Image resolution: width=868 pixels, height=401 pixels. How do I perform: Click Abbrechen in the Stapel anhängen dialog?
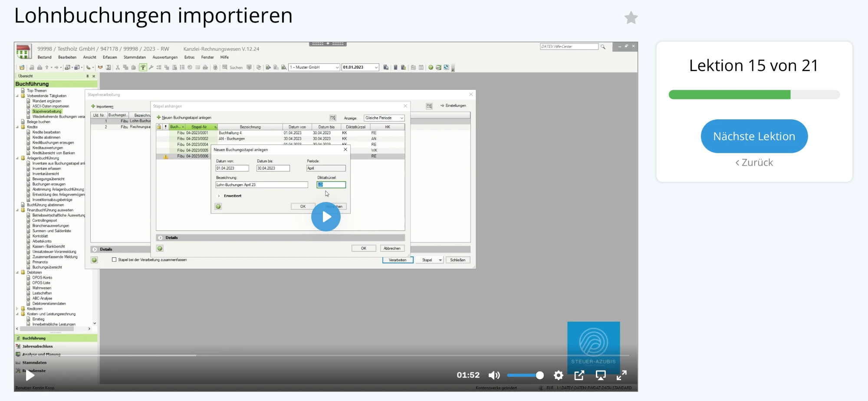pyautogui.click(x=392, y=249)
